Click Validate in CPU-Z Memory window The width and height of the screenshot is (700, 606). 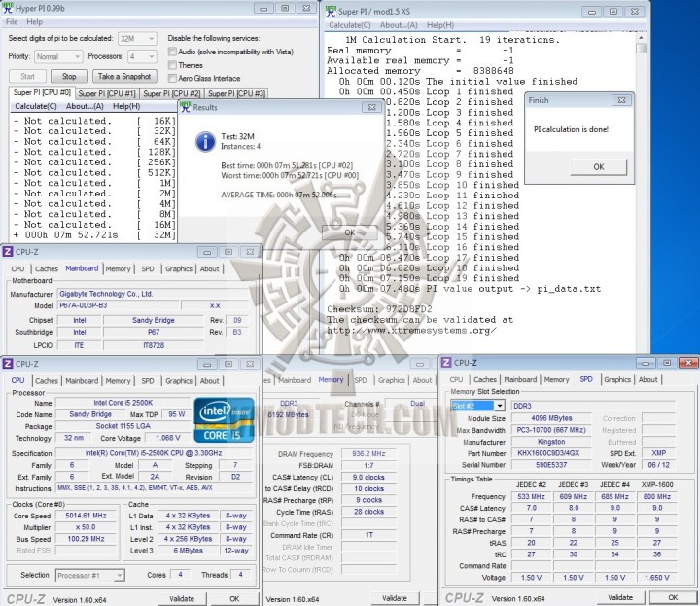(x=395, y=598)
